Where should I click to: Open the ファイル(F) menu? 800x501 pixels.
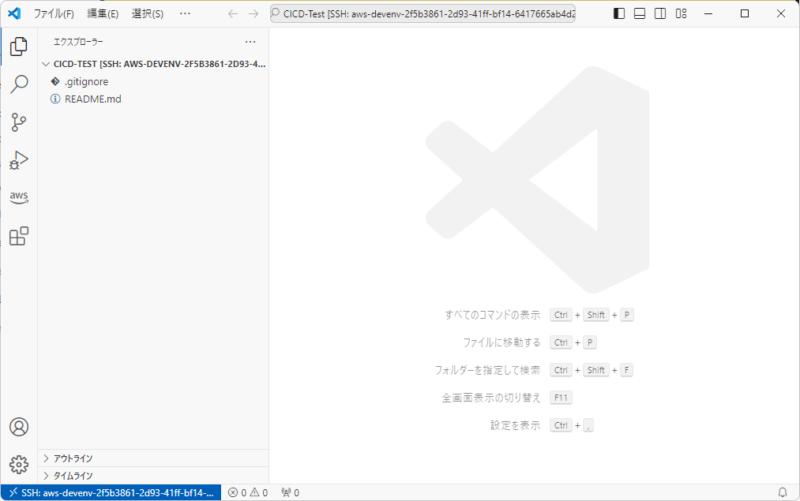54,14
